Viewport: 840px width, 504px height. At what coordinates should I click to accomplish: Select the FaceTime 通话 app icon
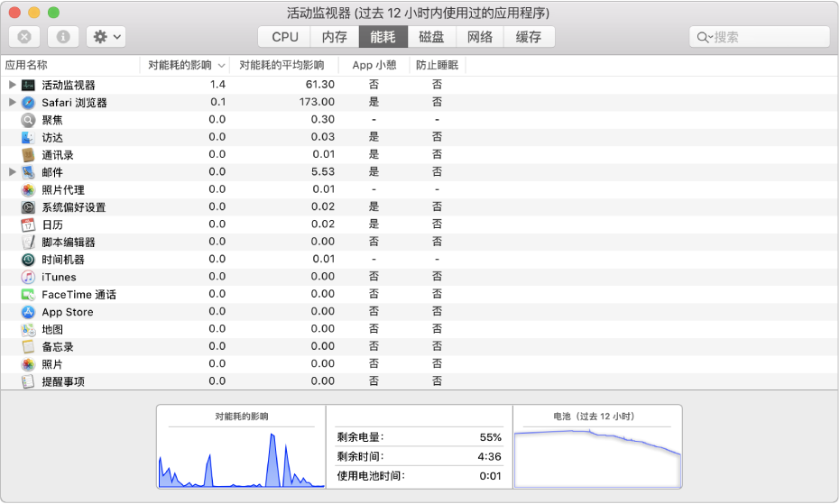pos(28,295)
